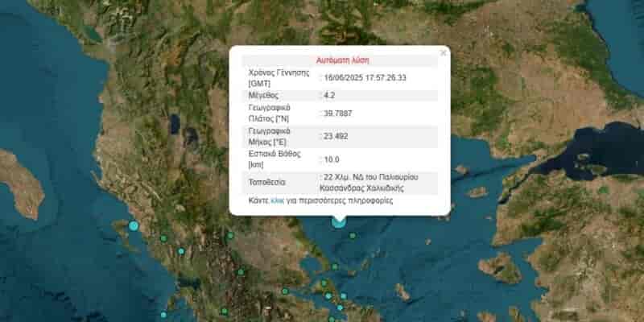The width and height of the screenshot is (644, 322).
Task: Click the small green marker just right of the popup's epicenter
Action: click(x=353, y=236)
